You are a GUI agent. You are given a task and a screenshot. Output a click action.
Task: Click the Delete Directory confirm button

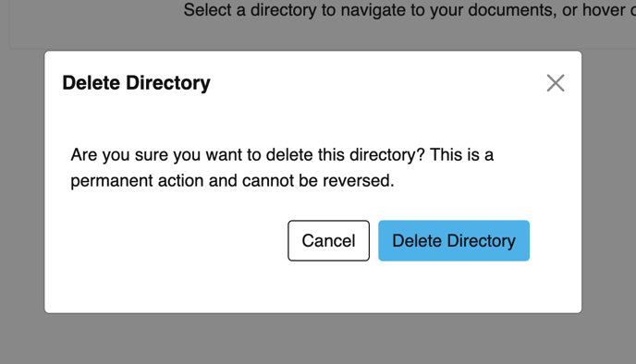[454, 241]
